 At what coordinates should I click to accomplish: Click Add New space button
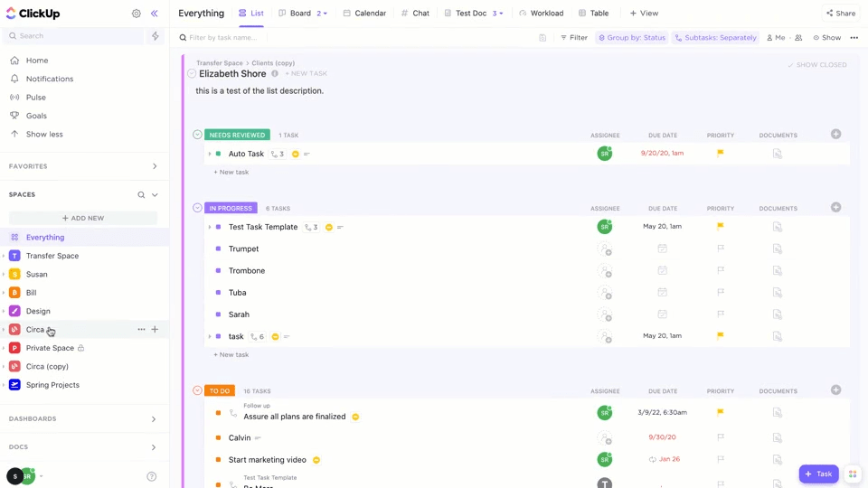[83, 218]
